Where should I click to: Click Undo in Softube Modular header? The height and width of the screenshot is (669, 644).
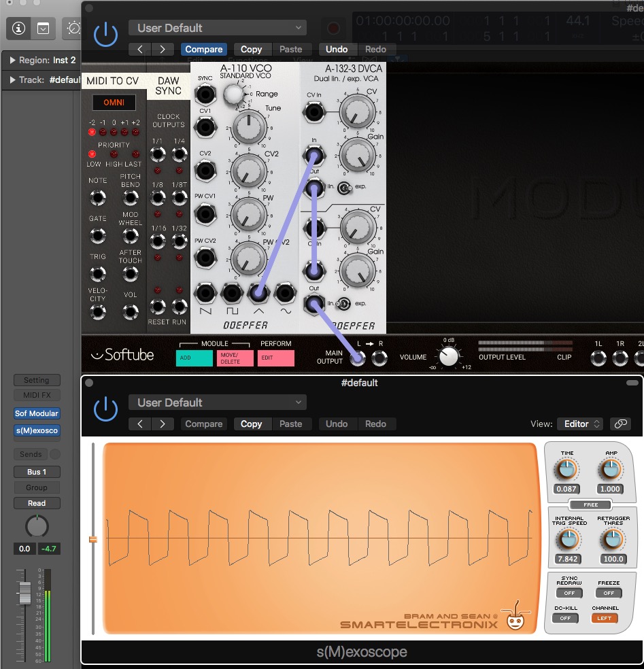point(337,49)
